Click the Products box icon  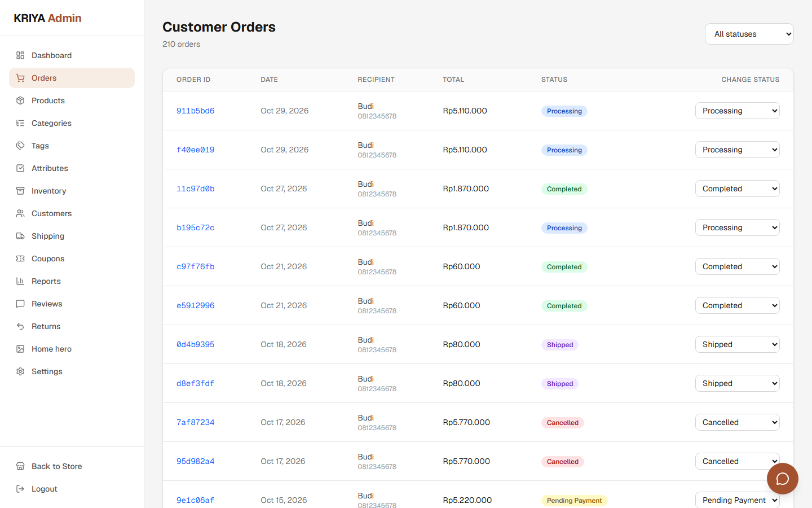[20, 100]
